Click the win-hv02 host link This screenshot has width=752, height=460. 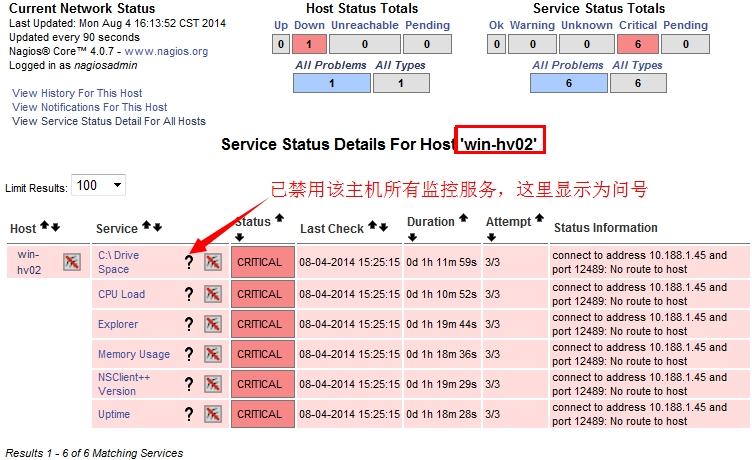(29, 262)
